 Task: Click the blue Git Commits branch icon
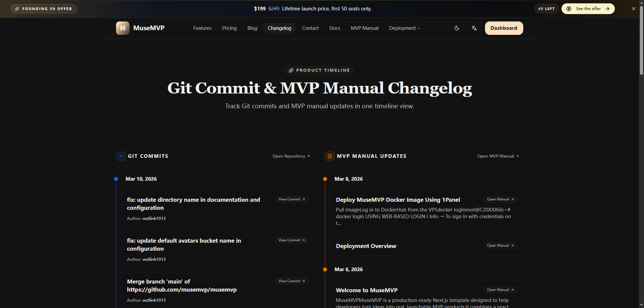coord(120,156)
